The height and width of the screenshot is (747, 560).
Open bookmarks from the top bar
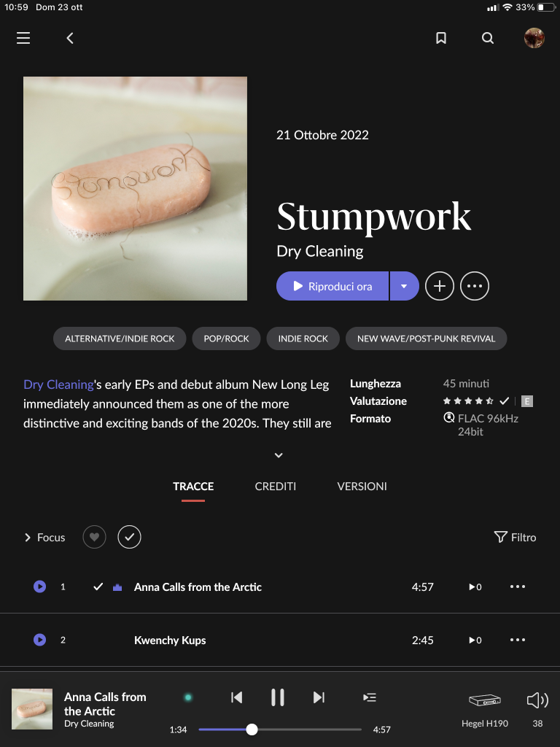pyautogui.click(x=441, y=38)
